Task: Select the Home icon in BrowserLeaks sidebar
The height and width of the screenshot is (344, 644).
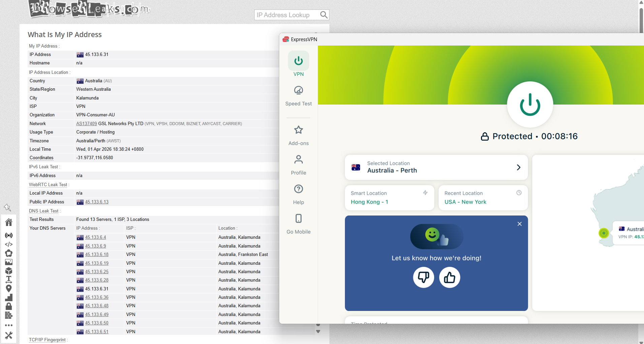Action: tap(9, 222)
